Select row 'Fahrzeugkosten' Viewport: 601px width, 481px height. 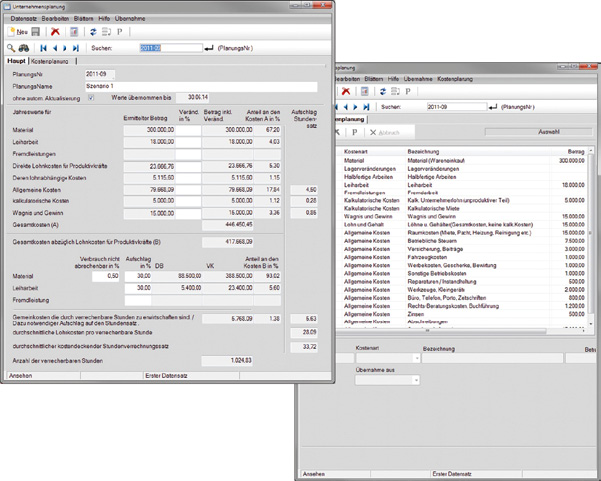(461, 257)
